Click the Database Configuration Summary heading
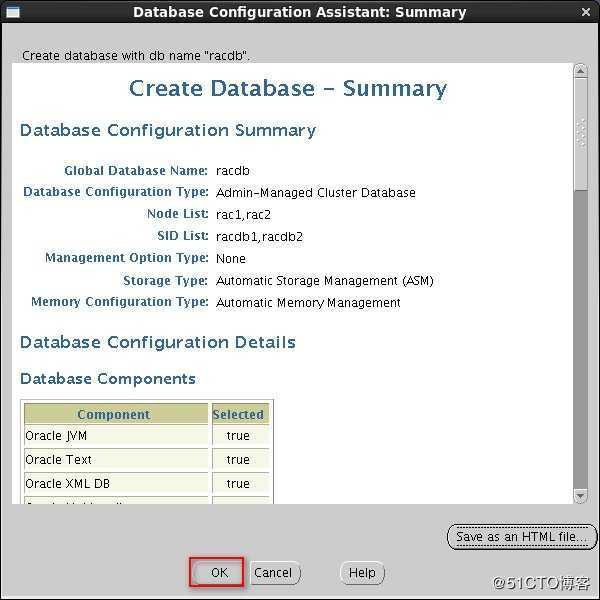The width and height of the screenshot is (600, 600). [168, 130]
